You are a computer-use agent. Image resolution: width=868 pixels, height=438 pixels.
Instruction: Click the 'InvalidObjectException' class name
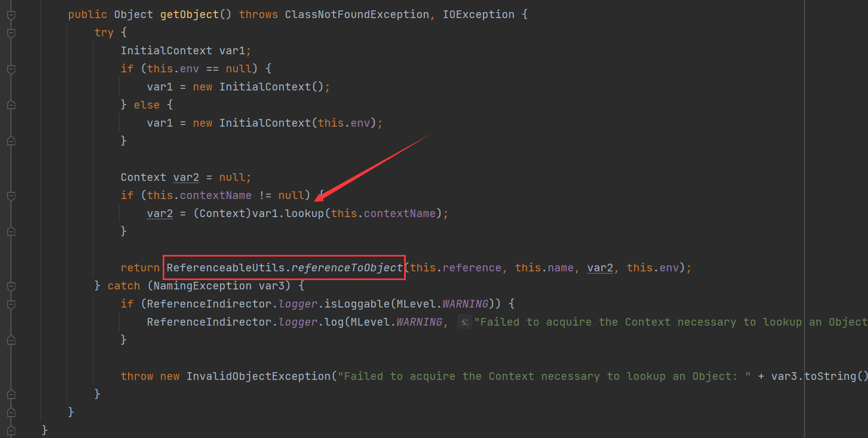coord(258,377)
